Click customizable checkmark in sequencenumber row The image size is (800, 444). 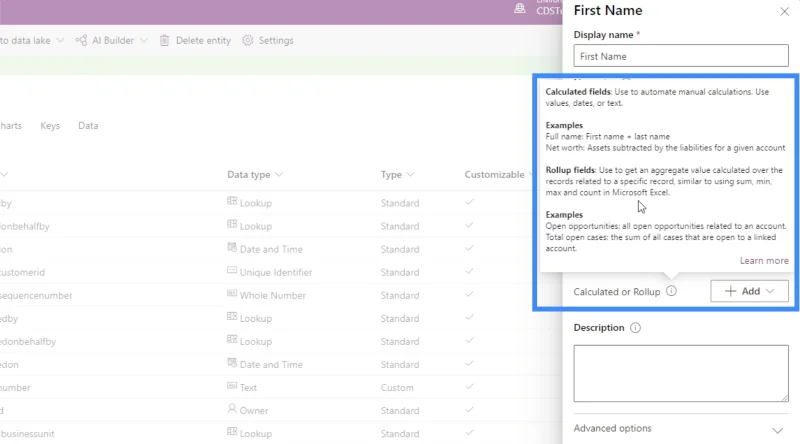469,294
